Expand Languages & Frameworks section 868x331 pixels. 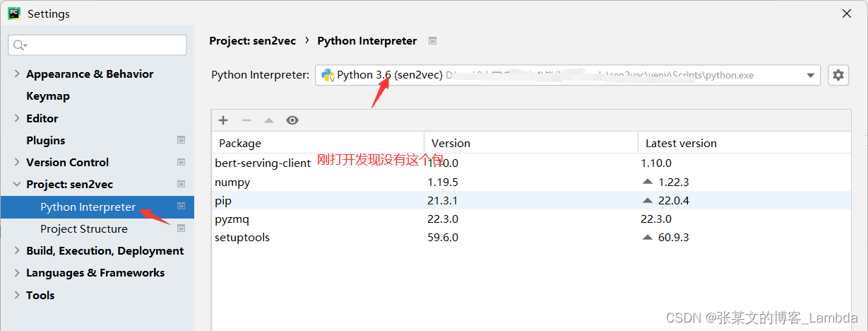tap(17, 272)
